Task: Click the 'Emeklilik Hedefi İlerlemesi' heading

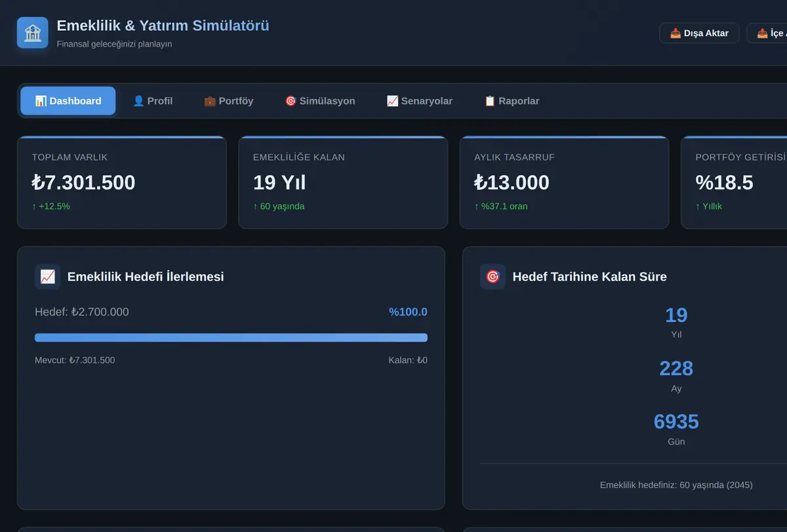Action: (146, 277)
